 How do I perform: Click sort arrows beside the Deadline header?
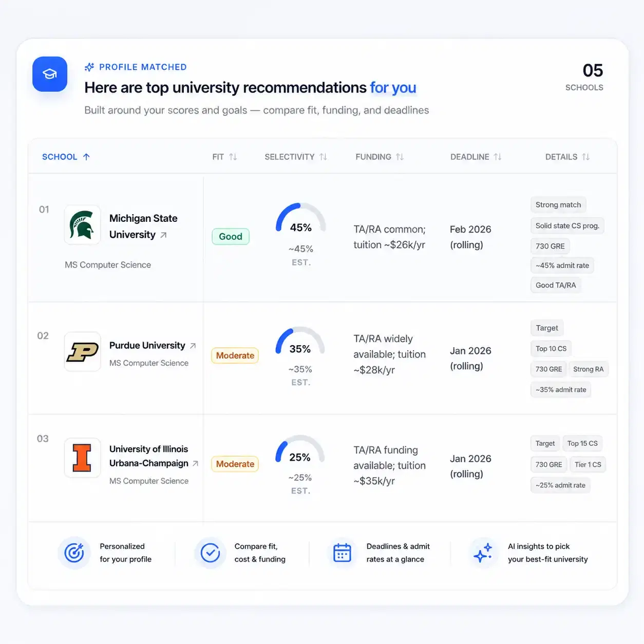click(x=498, y=157)
